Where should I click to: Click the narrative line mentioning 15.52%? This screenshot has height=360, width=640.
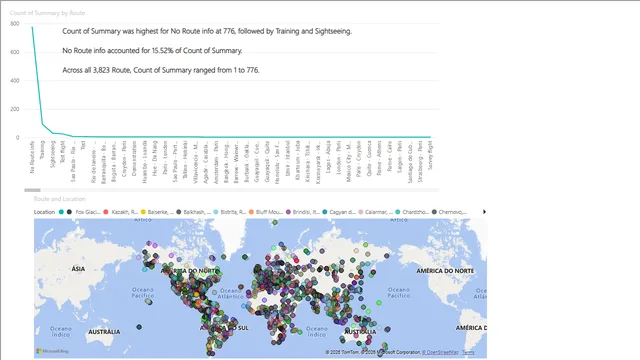pyautogui.click(x=152, y=51)
